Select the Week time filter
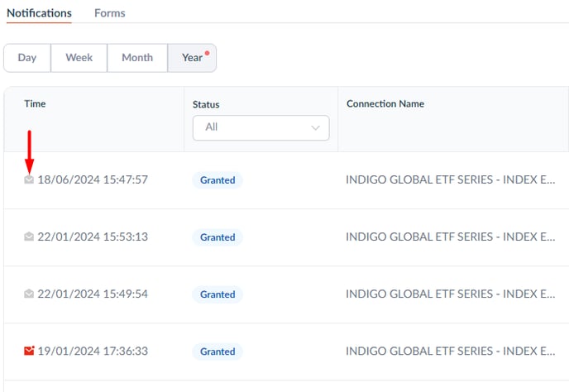The height and width of the screenshot is (392, 569). point(79,58)
